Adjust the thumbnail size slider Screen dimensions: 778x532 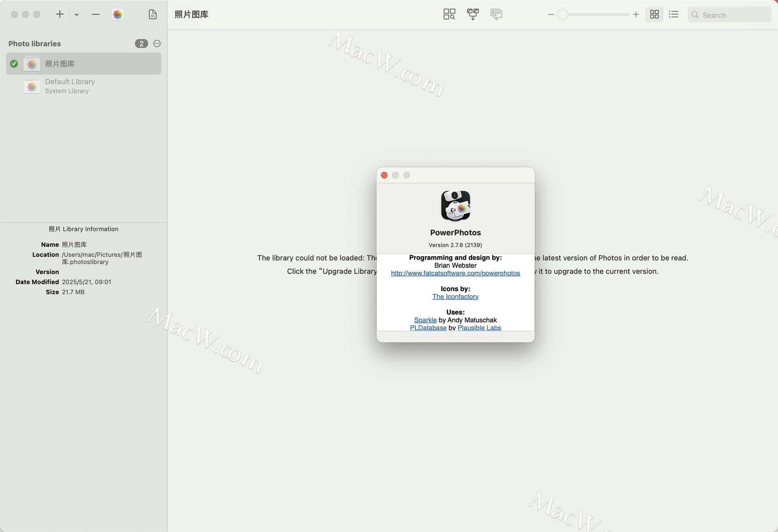593,15
